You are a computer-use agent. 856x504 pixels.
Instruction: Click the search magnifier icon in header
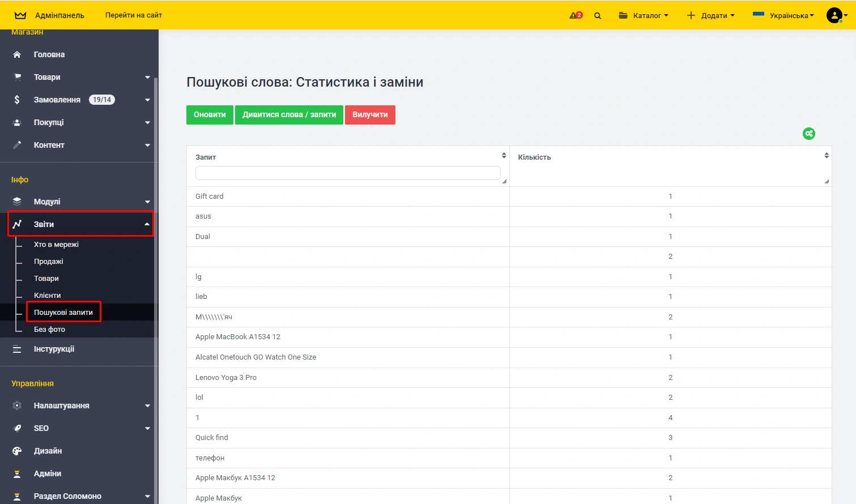click(x=598, y=16)
